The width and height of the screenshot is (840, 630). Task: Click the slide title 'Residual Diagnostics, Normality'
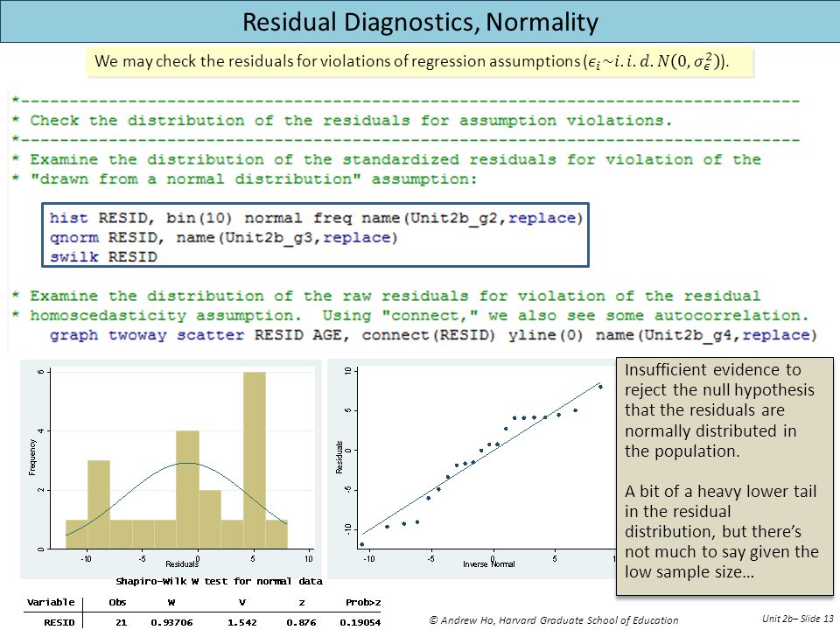point(421,23)
